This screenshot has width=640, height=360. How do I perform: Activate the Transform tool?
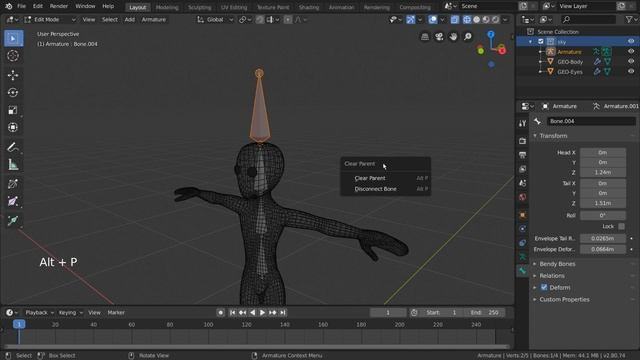tap(13, 128)
